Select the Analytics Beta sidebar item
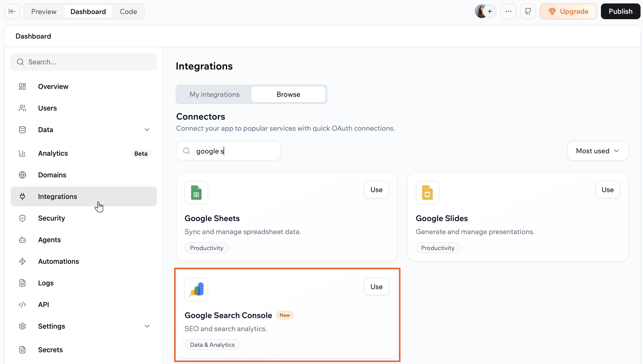The height and width of the screenshot is (364, 643). pos(53,153)
